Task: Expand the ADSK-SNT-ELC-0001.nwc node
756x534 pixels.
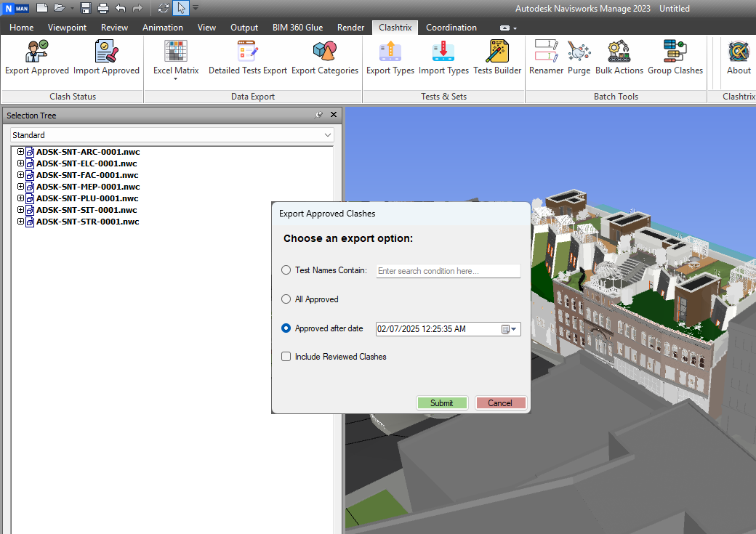Action: point(20,163)
